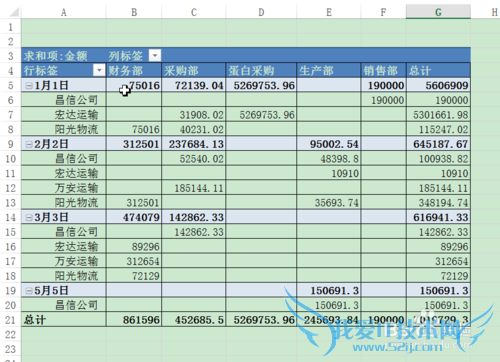
Task: Select column E header
Action: tap(329, 12)
